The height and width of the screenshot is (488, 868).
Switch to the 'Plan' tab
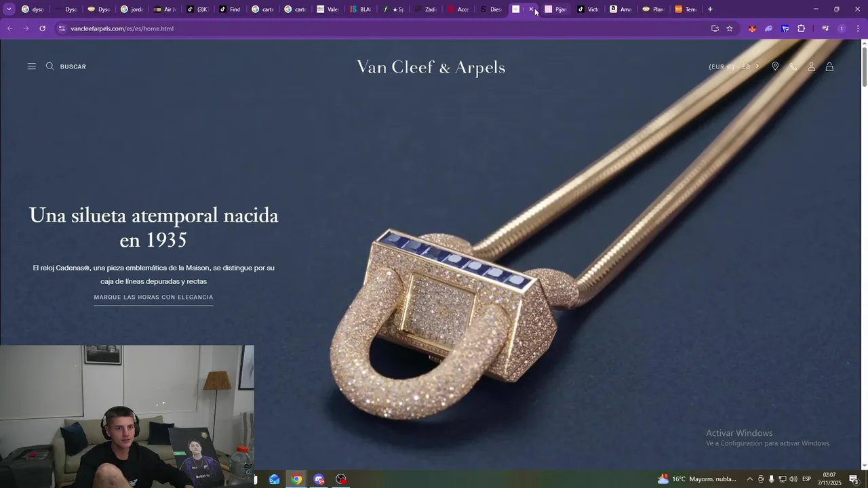tap(654, 9)
